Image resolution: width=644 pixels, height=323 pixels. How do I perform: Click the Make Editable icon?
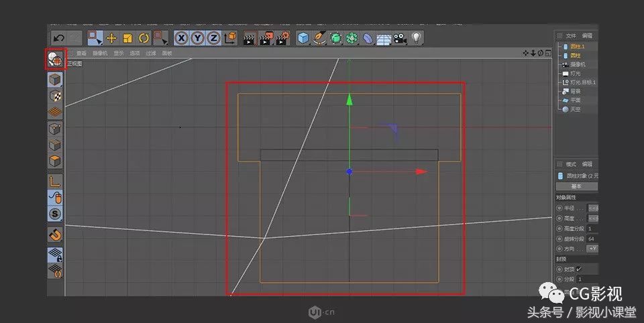55,60
